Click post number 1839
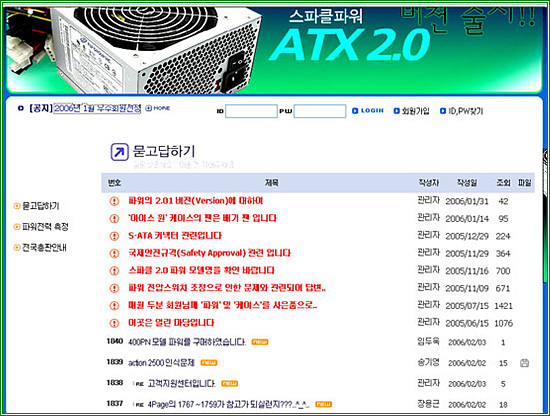The width and height of the screenshot is (550, 416). tap(115, 362)
